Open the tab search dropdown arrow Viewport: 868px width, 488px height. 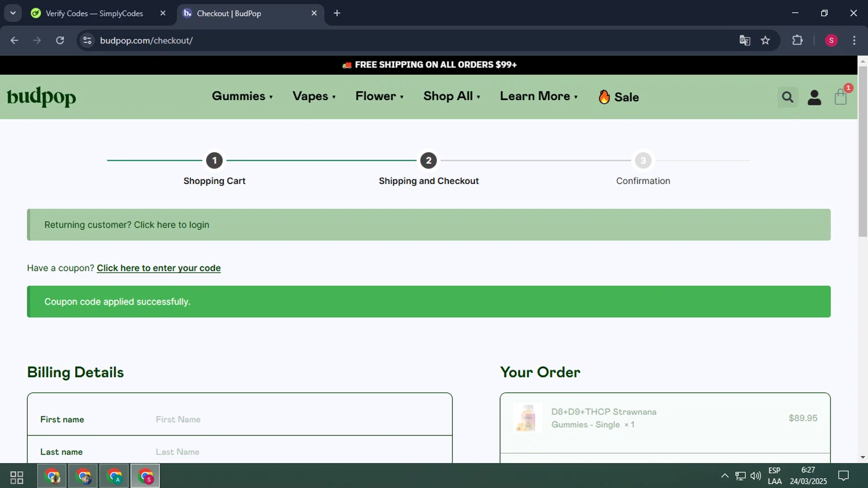pos(13,13)
